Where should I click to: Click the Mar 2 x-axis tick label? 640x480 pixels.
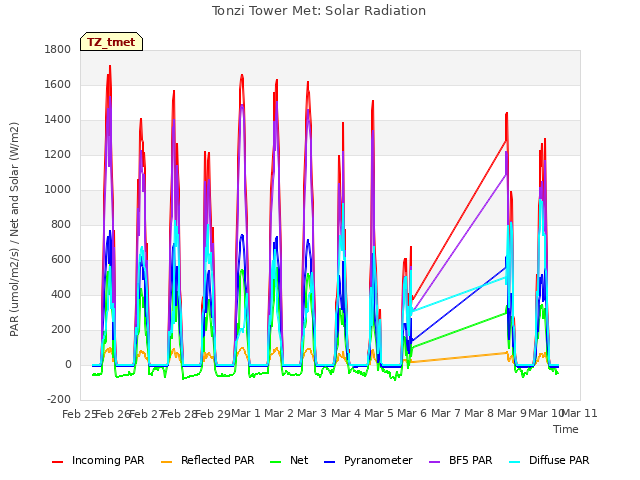tap(279, 413)
